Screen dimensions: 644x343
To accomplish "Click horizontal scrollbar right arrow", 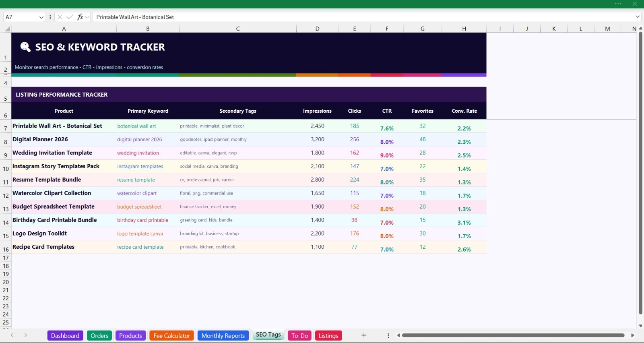I will coord(633,335).
